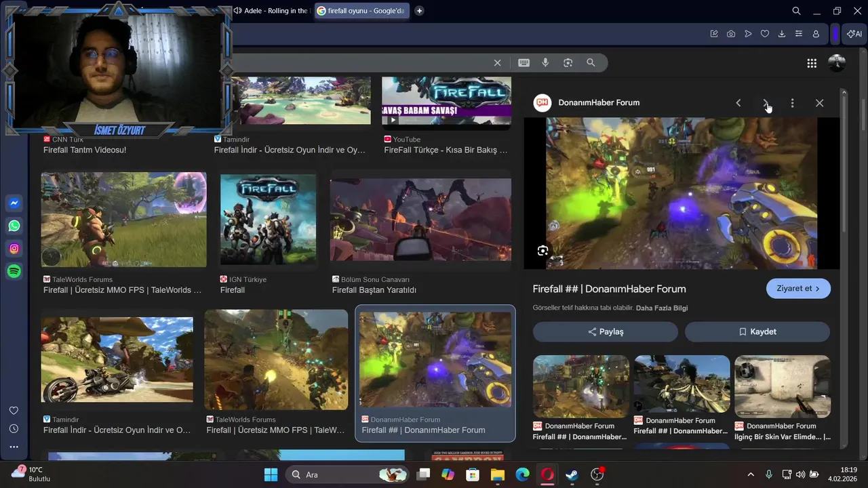This screenshot has height=488, width=868.
Task: Open the large Firefall preview image
Action: coord(682,193)
